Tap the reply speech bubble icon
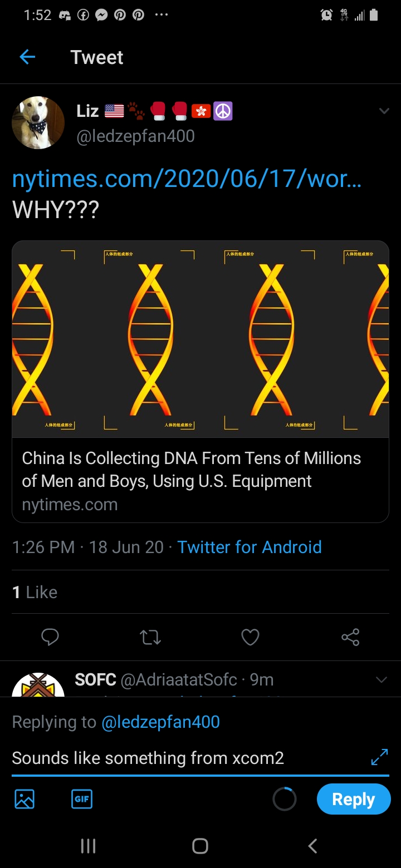Screen dimensions: 401x868 pyautogui.click(x=50, y=637)
